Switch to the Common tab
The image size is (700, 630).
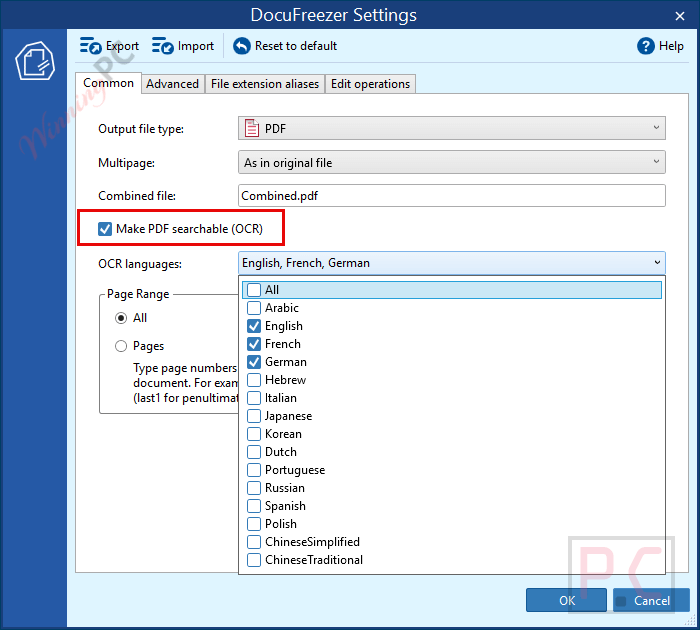click(108, 83)
